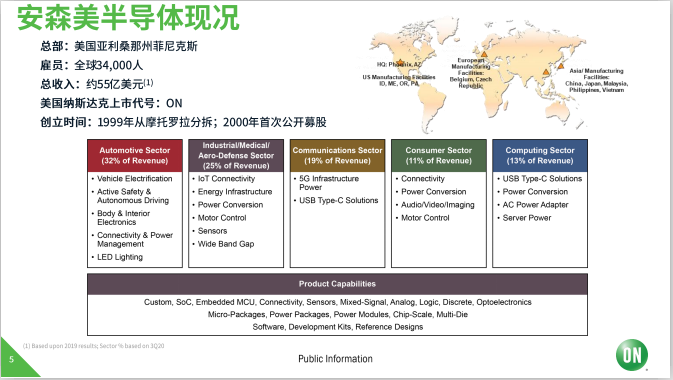Select the green Consumer Sector header
Screen dimensions: 673x380
coord(439,155)
